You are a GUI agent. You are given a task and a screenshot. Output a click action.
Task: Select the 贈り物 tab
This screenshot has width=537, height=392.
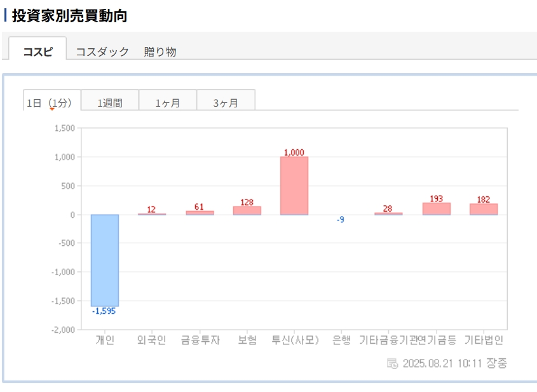pos(160,52)
